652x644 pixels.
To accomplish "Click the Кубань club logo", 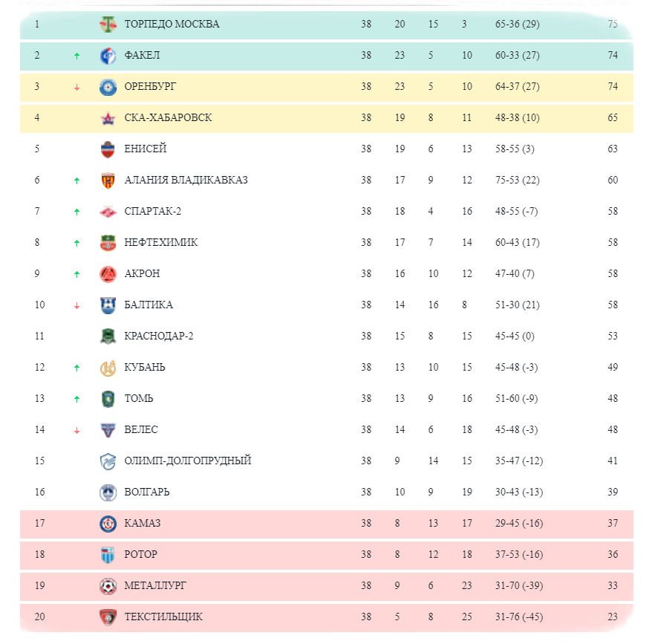I will click(x=108, y=368).
